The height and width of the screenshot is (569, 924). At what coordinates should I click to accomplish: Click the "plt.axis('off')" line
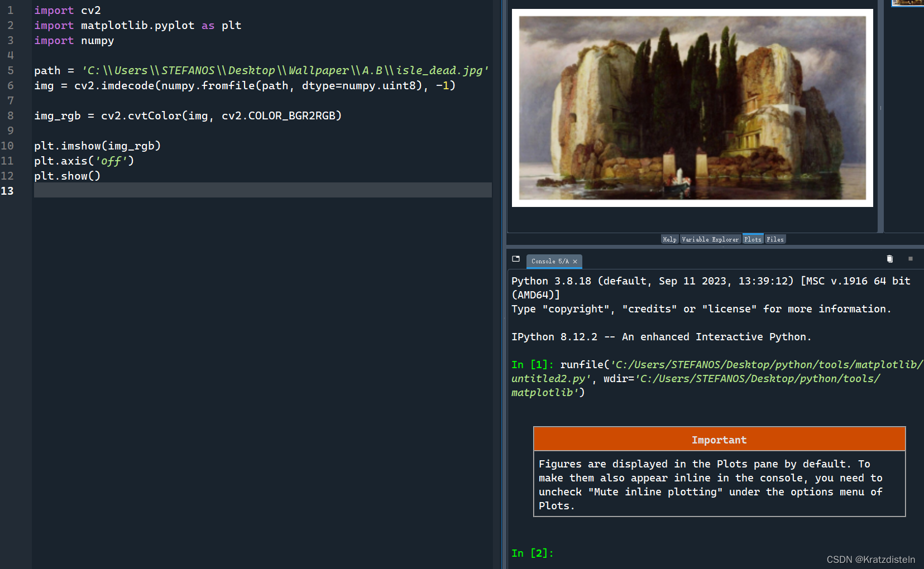84,161
